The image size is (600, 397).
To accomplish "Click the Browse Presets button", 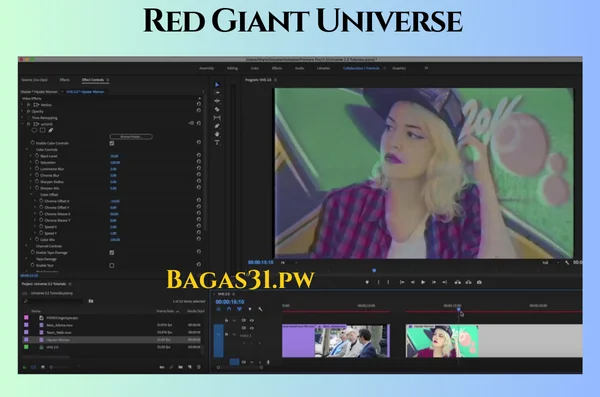I will [131, 136].
